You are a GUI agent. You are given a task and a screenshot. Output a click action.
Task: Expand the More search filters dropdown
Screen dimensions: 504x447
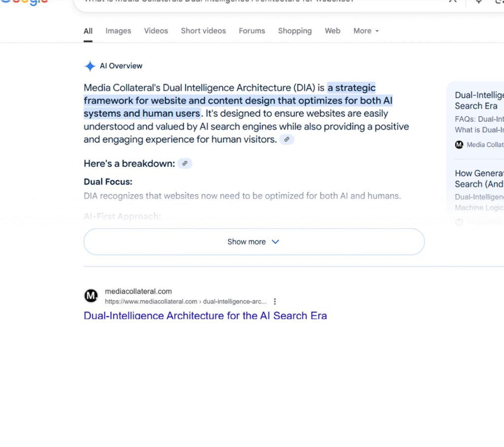366,31
